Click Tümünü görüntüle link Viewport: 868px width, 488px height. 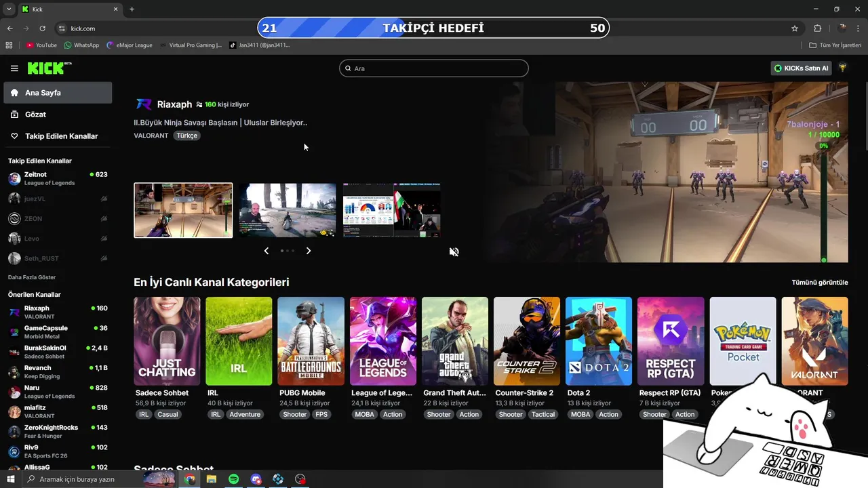(x=820, y=283)
